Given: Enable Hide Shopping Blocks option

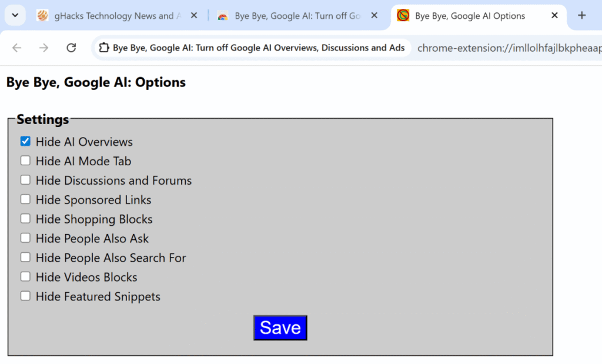Looking at the screenshot, I should coord(25,219).
